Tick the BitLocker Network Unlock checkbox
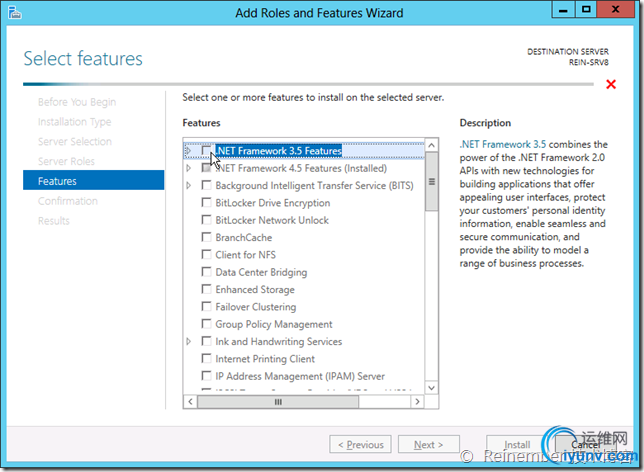The width and height of the screenshot is (644, 472). 206,220
